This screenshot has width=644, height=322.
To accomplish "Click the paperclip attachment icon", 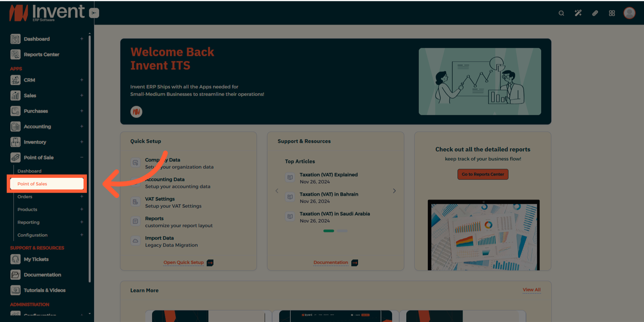I will coord(595,13).
